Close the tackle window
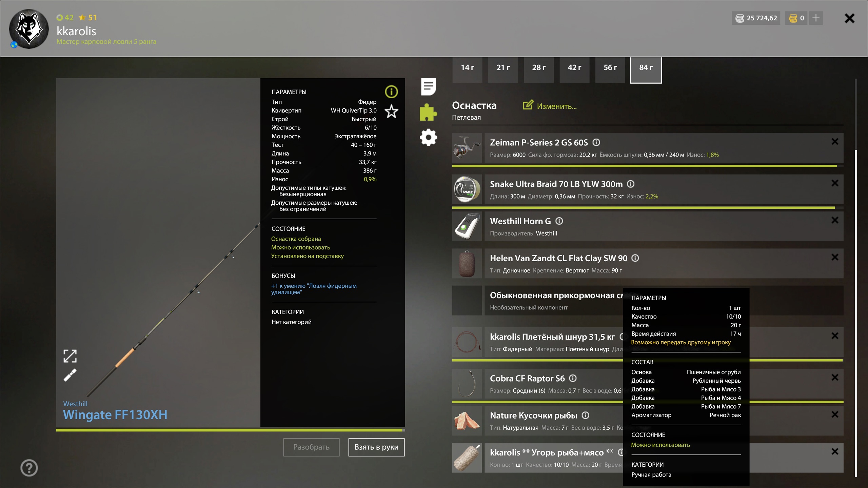868x488 pixels. (849, 18)
